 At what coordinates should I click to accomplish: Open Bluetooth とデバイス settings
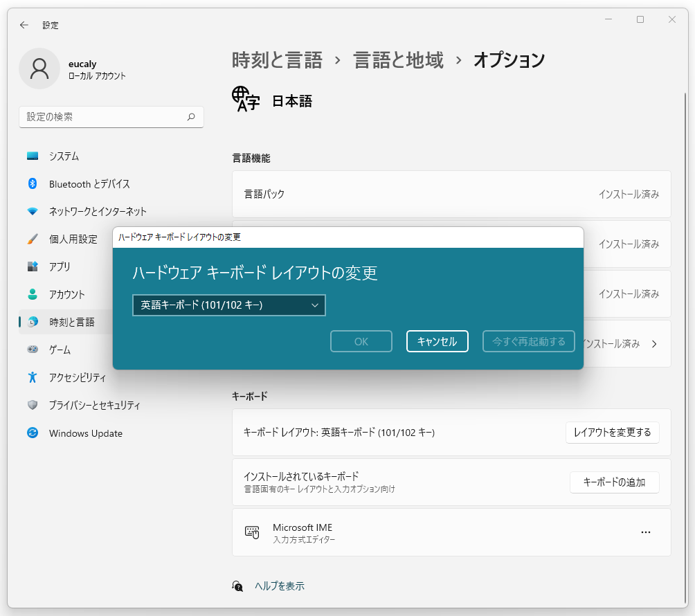tap(89, 184)
